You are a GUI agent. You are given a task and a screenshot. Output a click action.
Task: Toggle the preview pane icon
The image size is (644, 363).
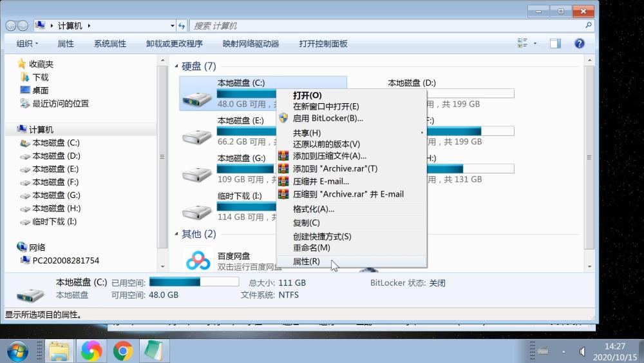coord(555,44)
